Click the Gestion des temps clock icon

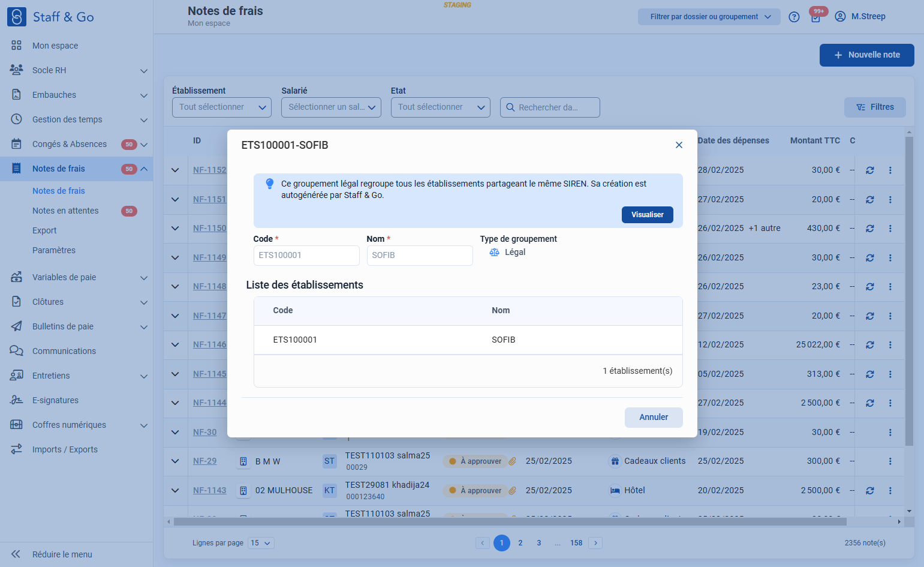[x=16, y=119]
